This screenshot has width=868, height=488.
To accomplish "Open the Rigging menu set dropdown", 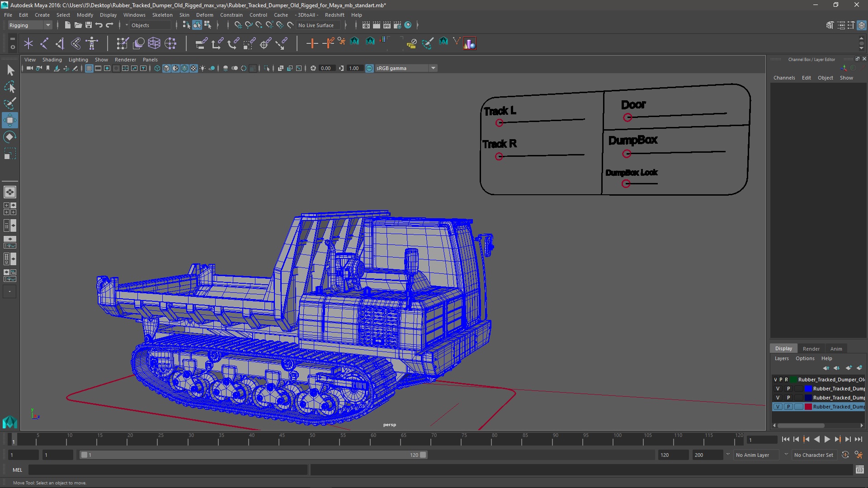I will (30, 25).
